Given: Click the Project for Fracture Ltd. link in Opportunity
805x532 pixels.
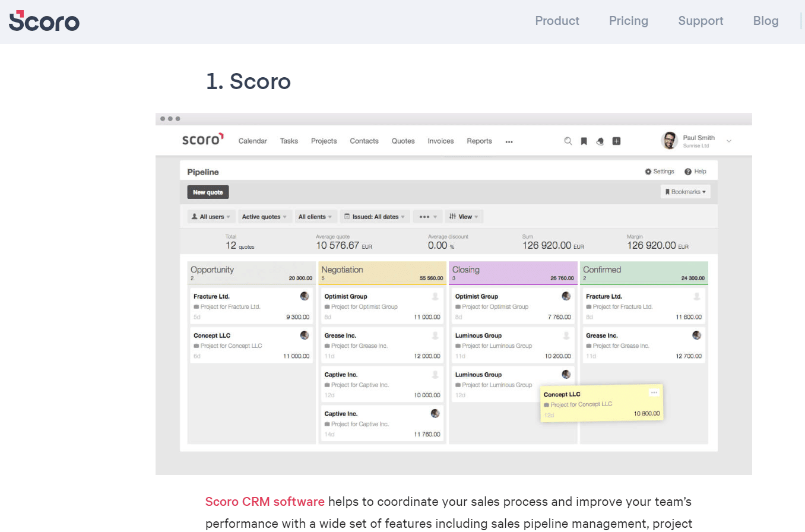Looking at the screenshot, I should (x=230, y=307).
